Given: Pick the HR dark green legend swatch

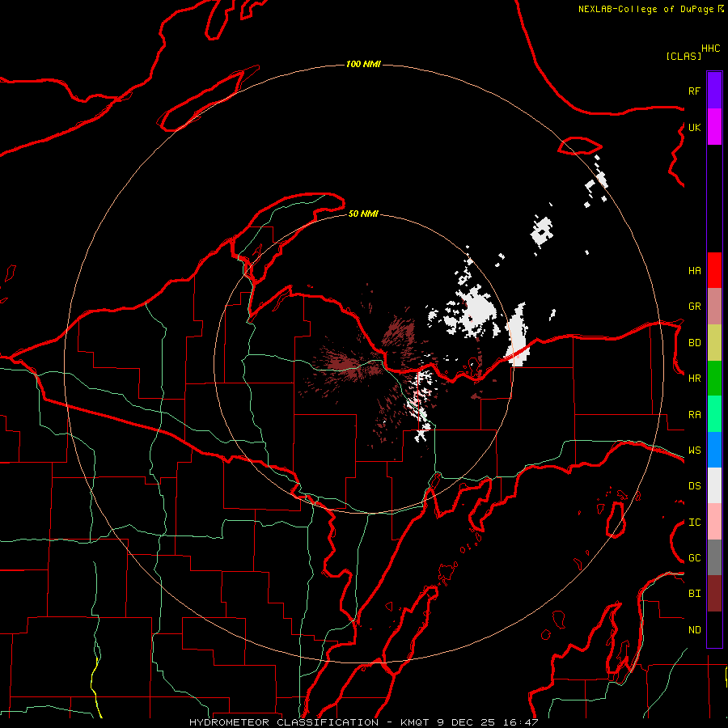Looking at the screenshot, I should (x=714, y=379).
